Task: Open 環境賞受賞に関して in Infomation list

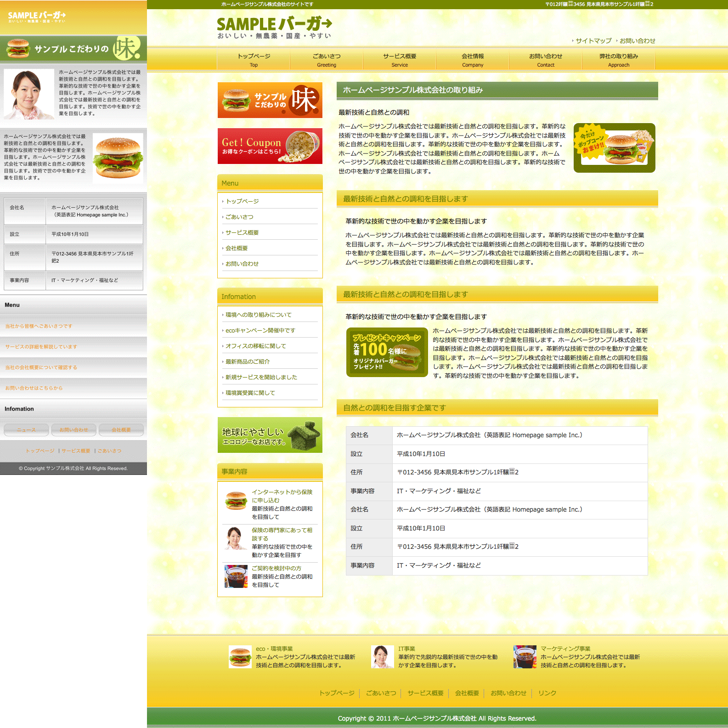Action: (x=250, y=393)
